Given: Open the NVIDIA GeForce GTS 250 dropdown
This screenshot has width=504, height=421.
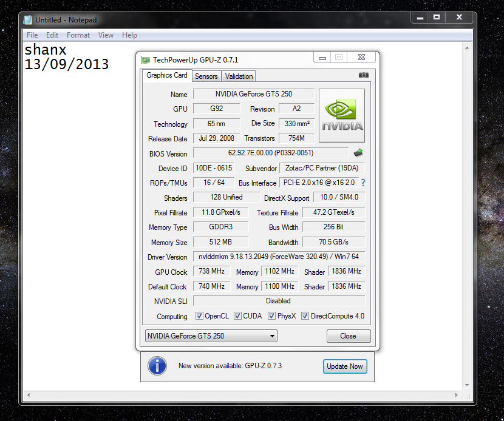Looking at the screenshot, I should [211, 336].
